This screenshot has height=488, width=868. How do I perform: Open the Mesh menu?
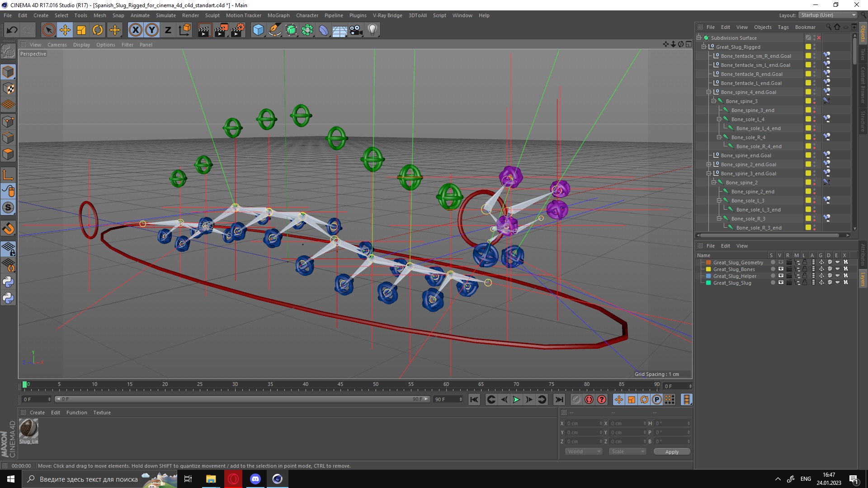tap(99, 15)
